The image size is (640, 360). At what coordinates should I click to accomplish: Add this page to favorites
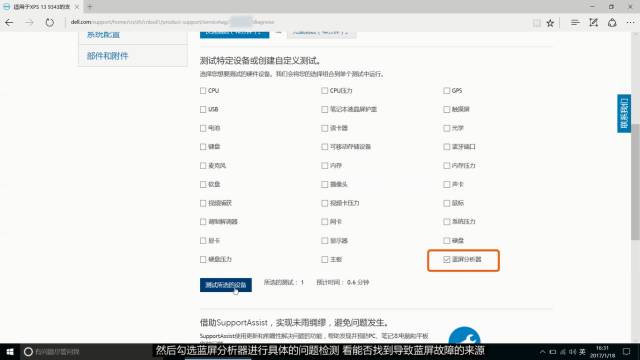coord(550,23)
